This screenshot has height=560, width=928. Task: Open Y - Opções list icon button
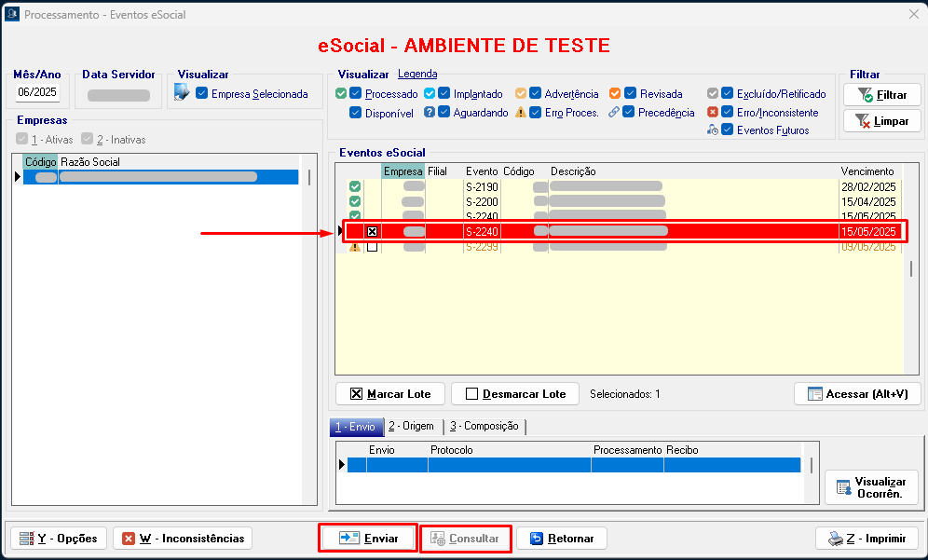26,539
